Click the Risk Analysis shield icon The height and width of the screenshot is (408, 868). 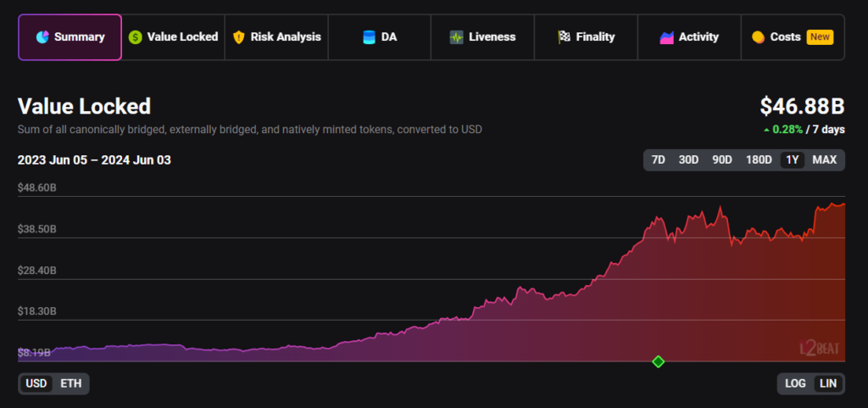tap(239, 37)
